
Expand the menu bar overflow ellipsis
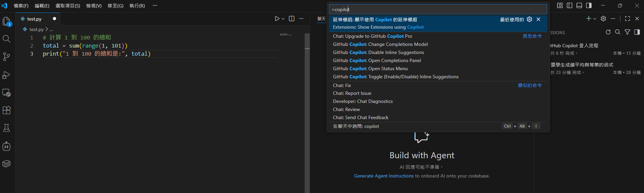155,5
